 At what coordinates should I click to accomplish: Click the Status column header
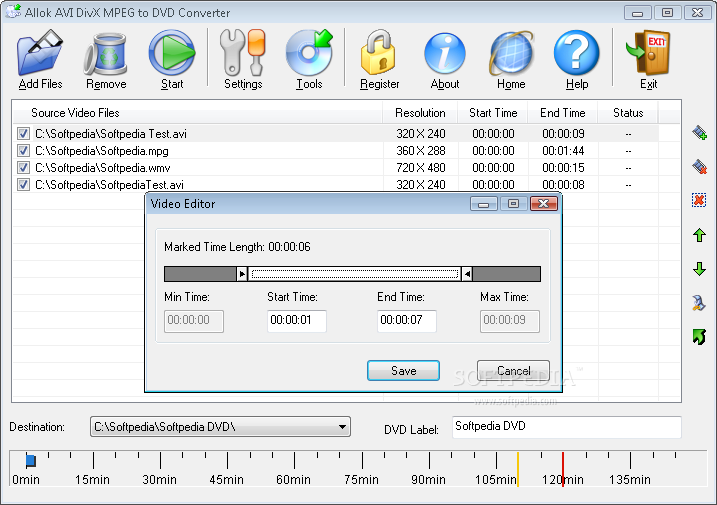[x=628, y=113]
